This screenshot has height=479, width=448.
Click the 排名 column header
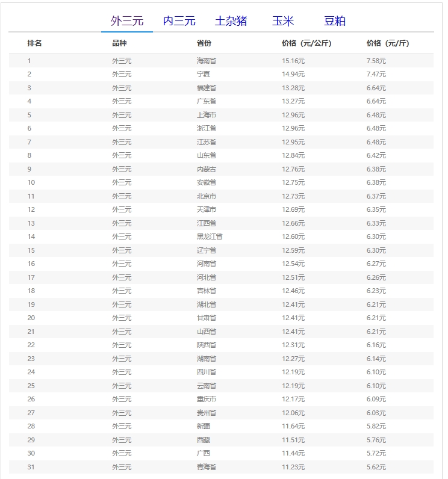coord(34,43)
